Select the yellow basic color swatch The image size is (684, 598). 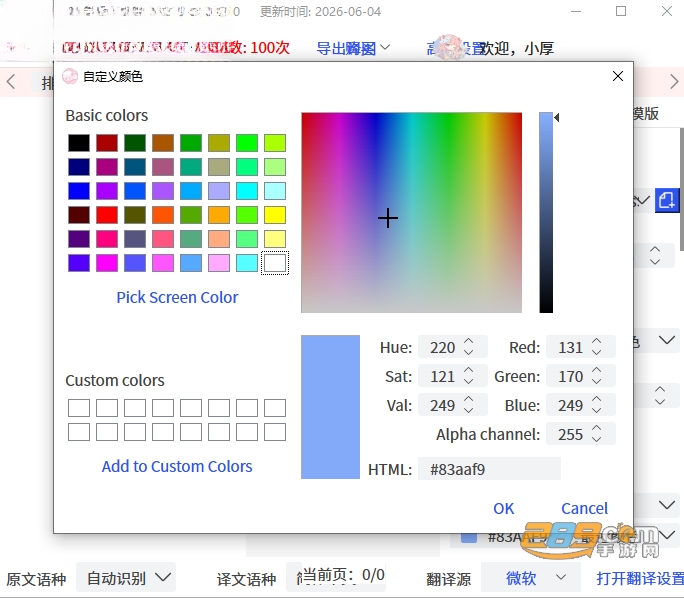275,215
